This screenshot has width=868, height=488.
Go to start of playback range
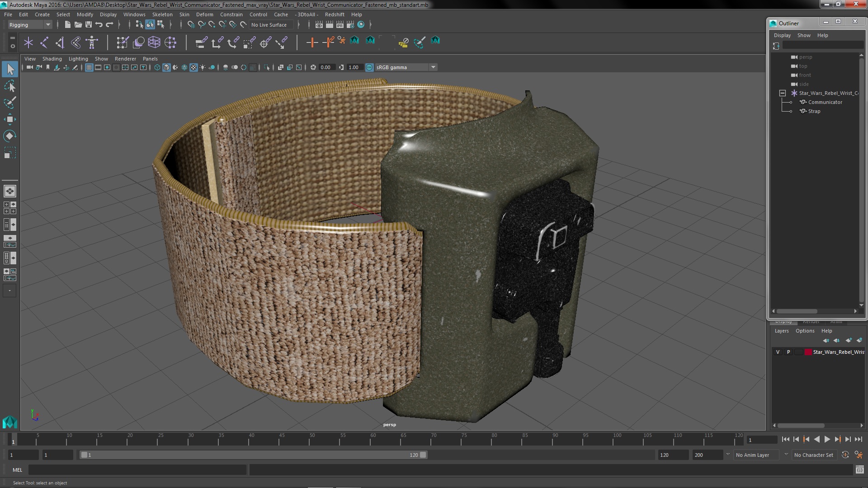point(785,439)
